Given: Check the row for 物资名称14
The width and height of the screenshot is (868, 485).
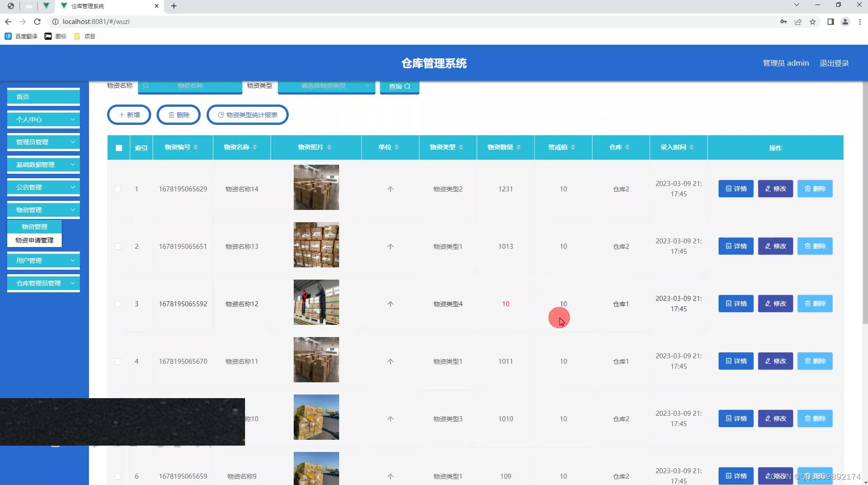Looking at the screenshot, I should (118, 189).
